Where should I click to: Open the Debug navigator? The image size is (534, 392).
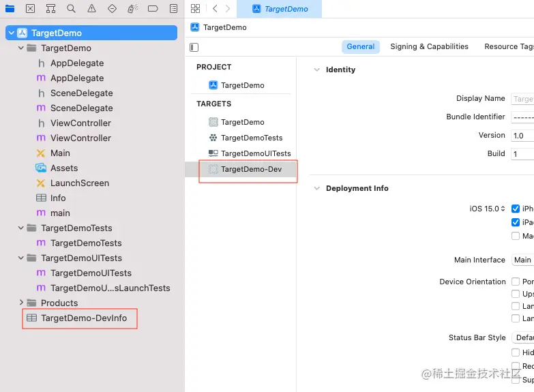[132, 8]
